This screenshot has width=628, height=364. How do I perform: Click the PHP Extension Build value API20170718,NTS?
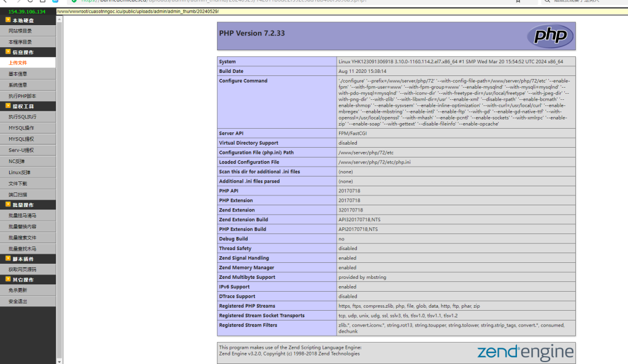pyautogui.click(x=358, y=229)
